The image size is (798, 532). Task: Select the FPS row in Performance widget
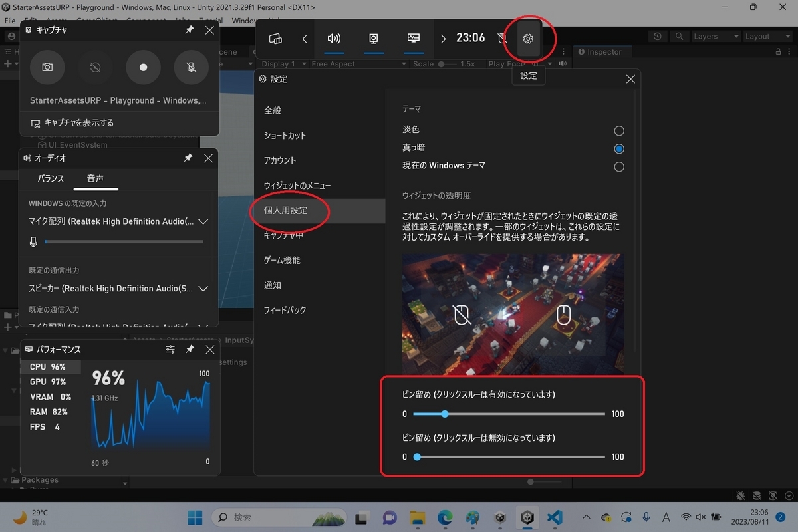click(51, 427)
